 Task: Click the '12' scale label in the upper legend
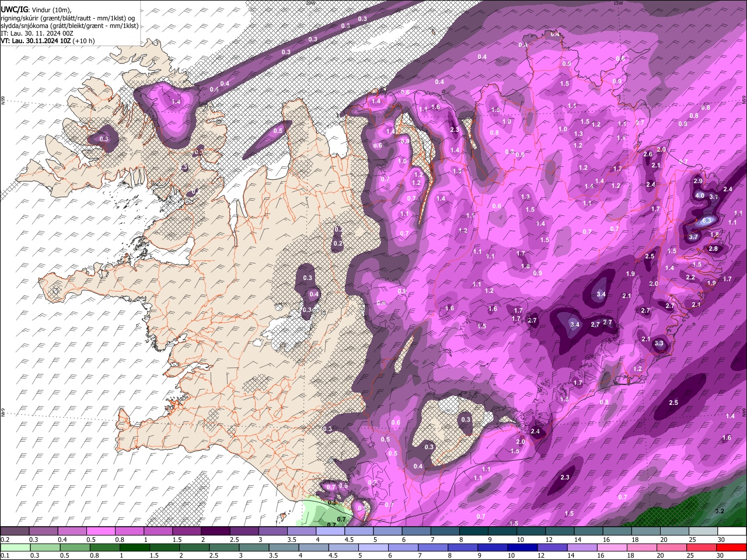[549, 540]
